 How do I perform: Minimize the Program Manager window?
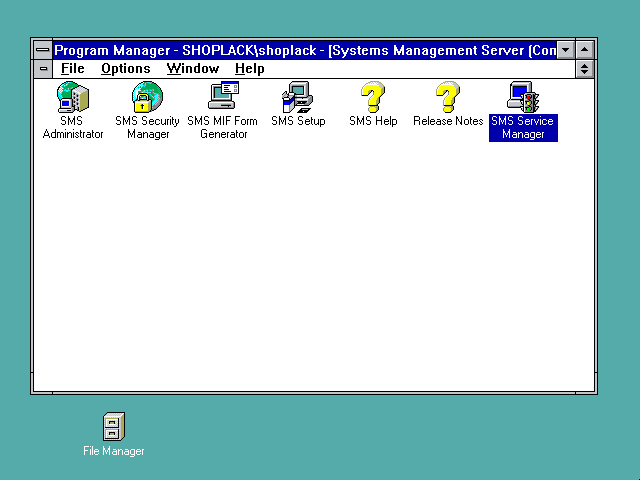[566, 50]
